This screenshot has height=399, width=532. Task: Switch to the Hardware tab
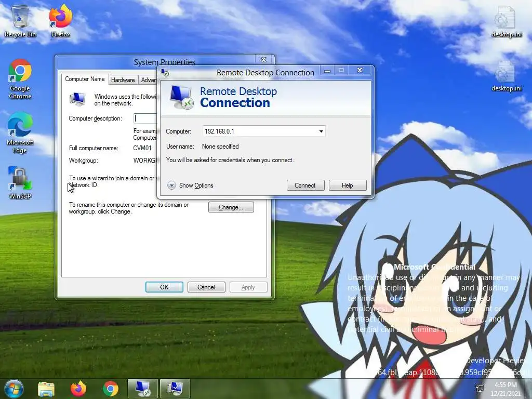(x=123, y=80)
